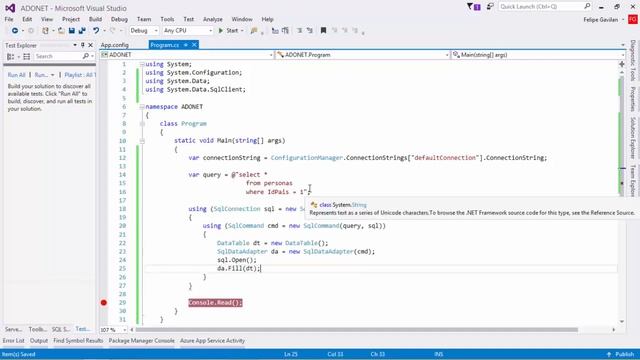Click the Run All tests link

coord(16,75)
